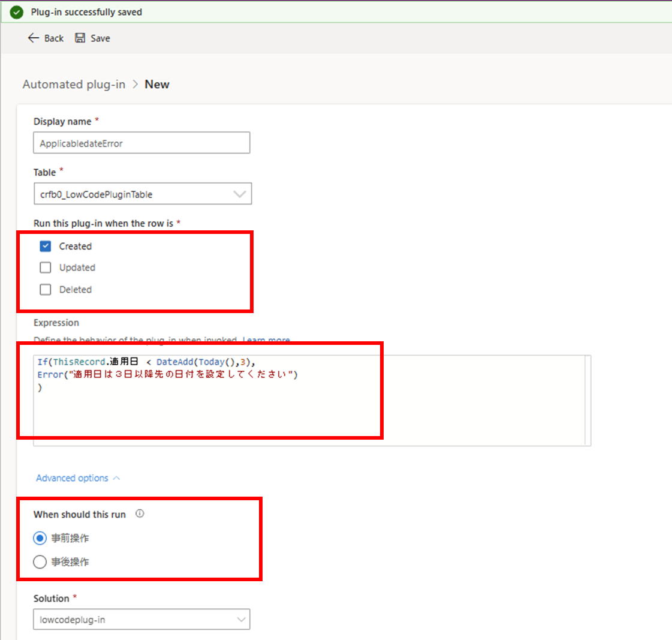
Task: Uncheck the Created checkbox
Action: 46,246
